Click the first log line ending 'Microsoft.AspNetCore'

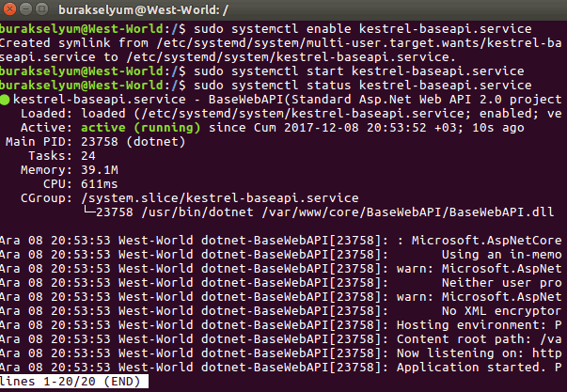[280, 241]
